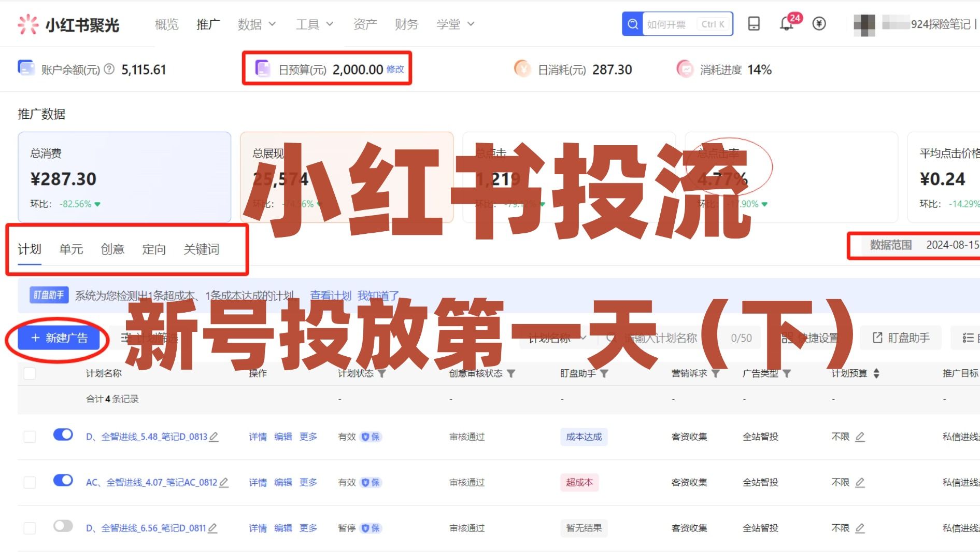
Task: Check the box for D_0811 row
Action: point(30,528)
